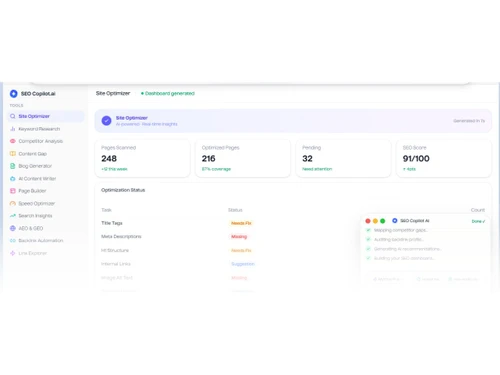Click the red dot in SEO Copilot AI popup
The height and width of the screenshot is (375, 500).
368,221
